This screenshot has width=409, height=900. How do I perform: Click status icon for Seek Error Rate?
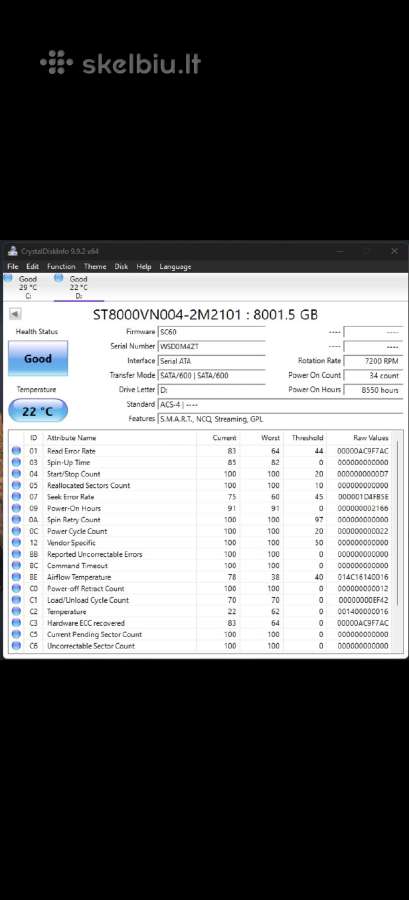click(16, 496)
